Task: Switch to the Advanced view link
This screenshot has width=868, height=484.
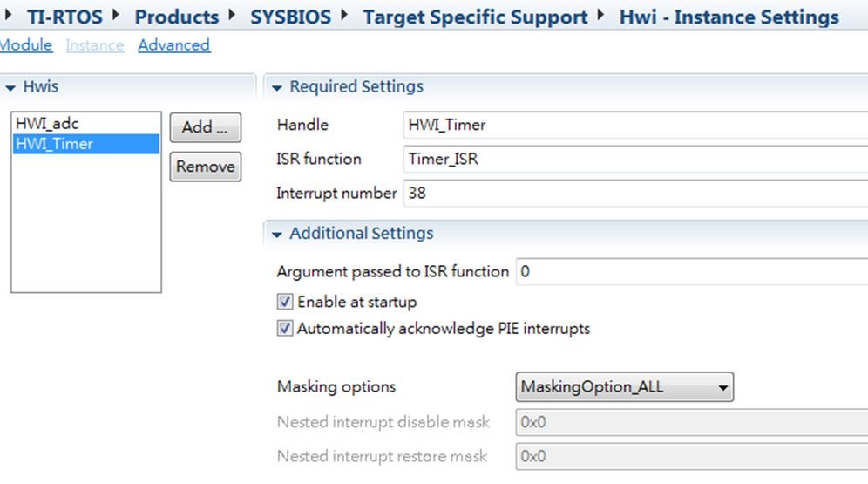Action: click(x=173, y=44)
